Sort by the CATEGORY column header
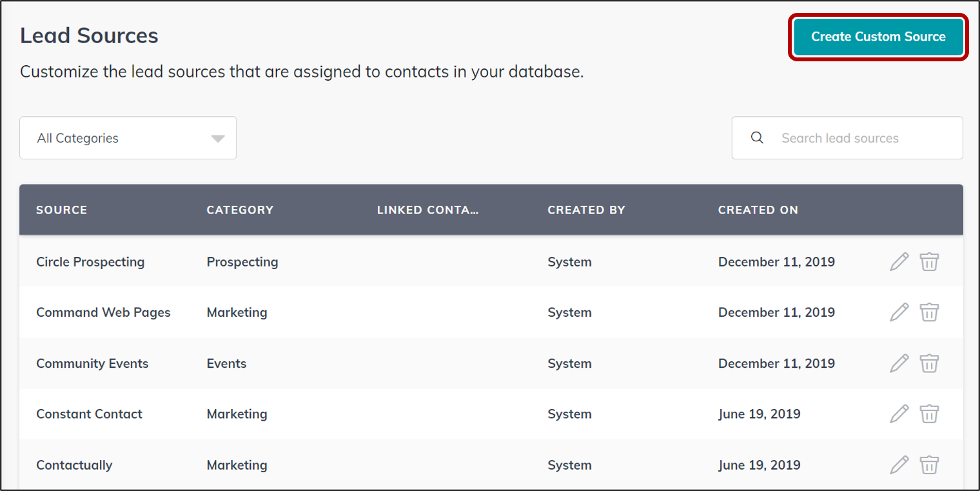Viewport: 980px width, 491px height. [x=240, y=210]
